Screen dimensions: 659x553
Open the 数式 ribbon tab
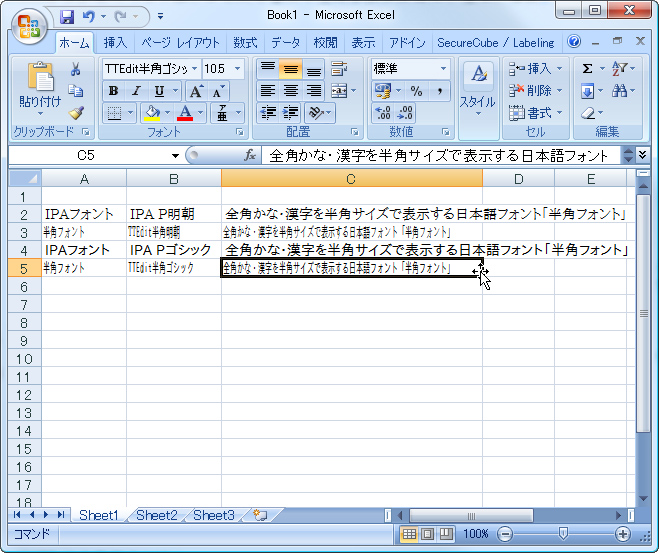[x=245, y=42]
